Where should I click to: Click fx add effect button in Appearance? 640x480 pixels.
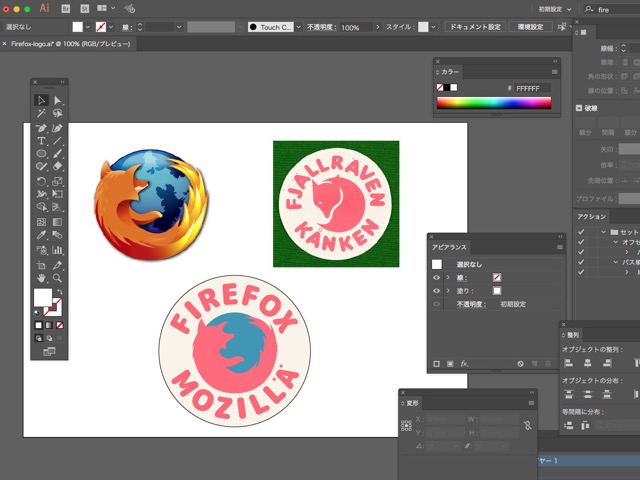[464, 363]
